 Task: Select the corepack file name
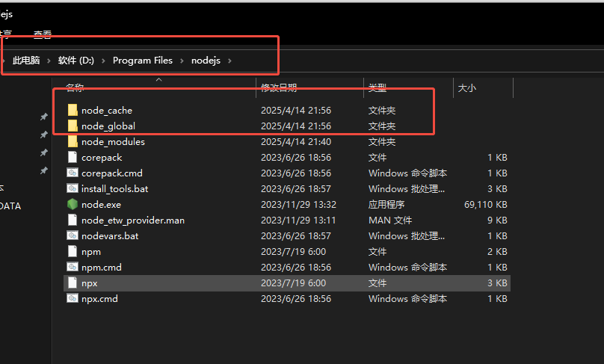[102, 158]
